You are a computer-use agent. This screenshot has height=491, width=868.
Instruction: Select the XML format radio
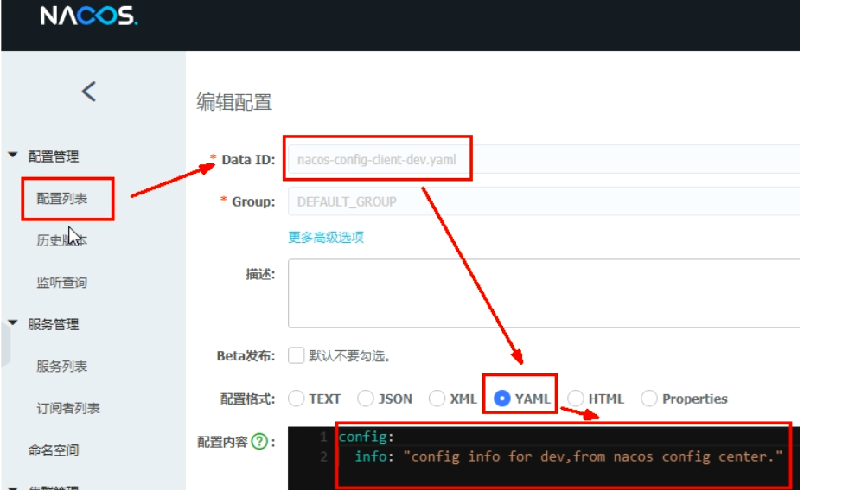pyautogui.click(x=437, y=398)
